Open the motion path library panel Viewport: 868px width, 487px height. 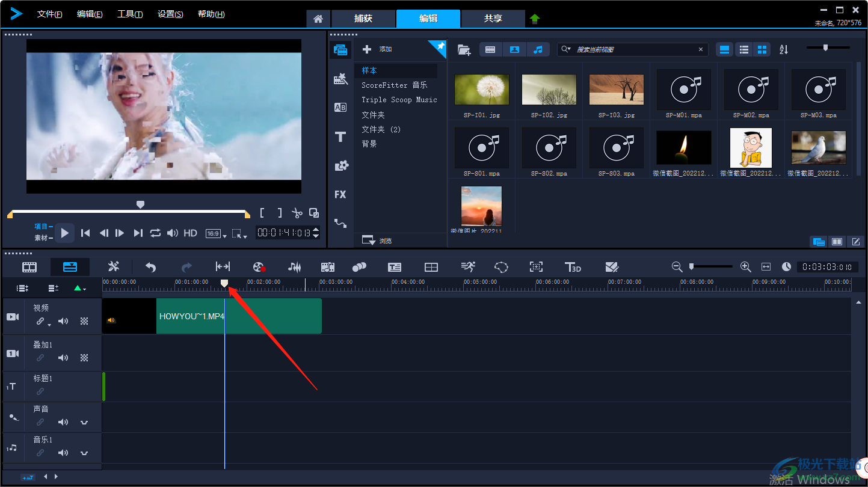tap(340, 223)
